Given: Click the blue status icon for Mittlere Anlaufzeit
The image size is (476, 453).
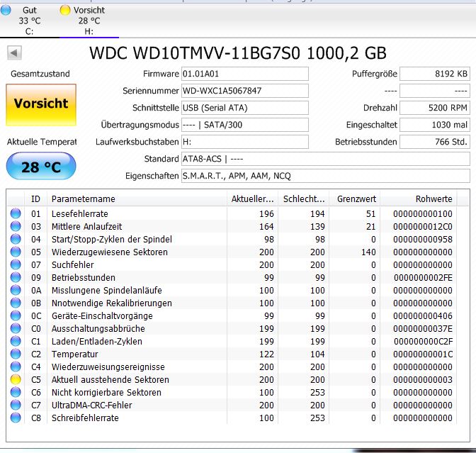Looking at the screenshot, I should pyautogui.click(x=16, y=226).
